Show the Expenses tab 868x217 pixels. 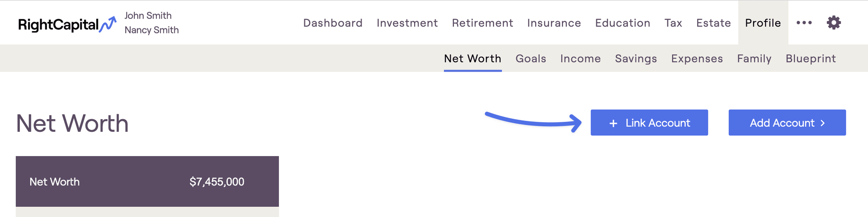pos(697,59)
